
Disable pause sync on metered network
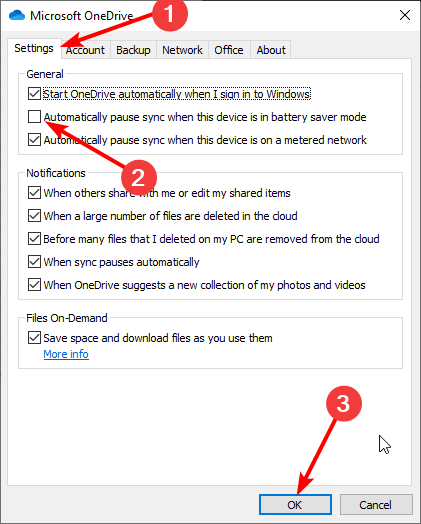coord(34,140)
